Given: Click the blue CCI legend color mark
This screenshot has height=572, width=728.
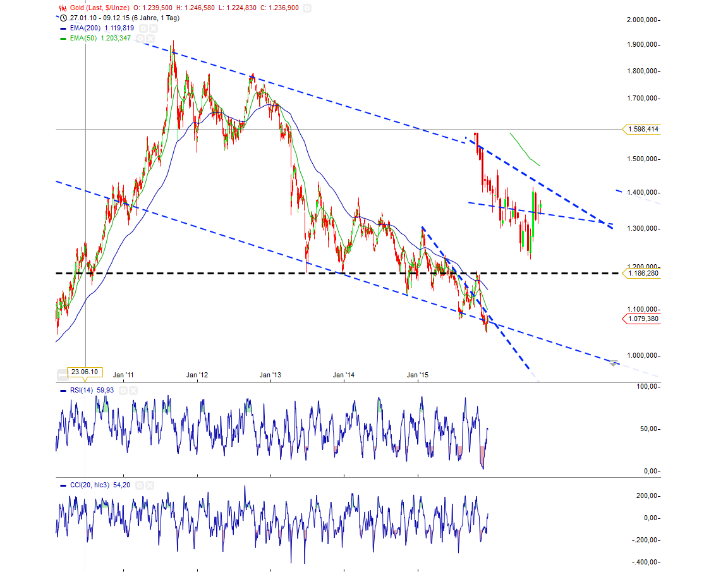Looking at the screenshot, I should (x=63, y=485).
